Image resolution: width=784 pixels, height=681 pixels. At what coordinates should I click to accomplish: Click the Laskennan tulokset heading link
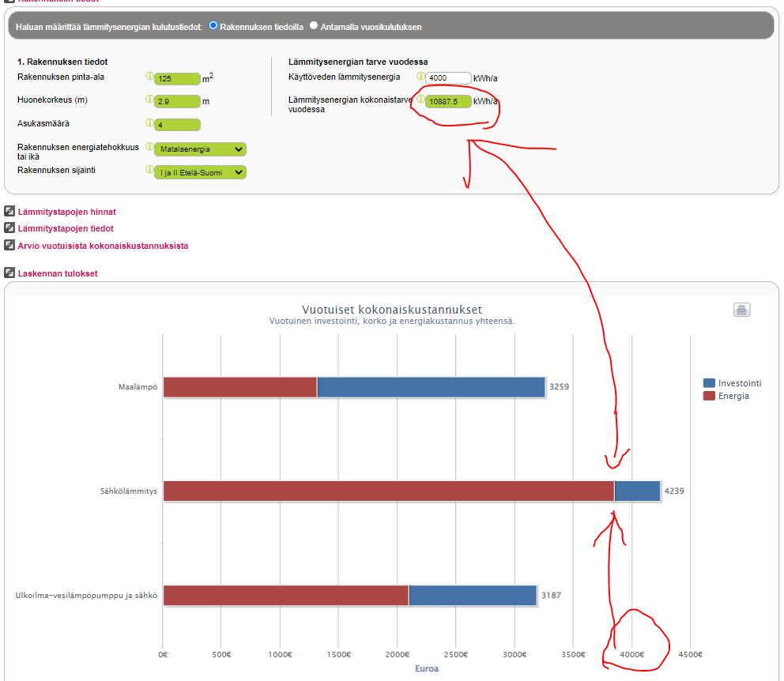pos(58,273)
